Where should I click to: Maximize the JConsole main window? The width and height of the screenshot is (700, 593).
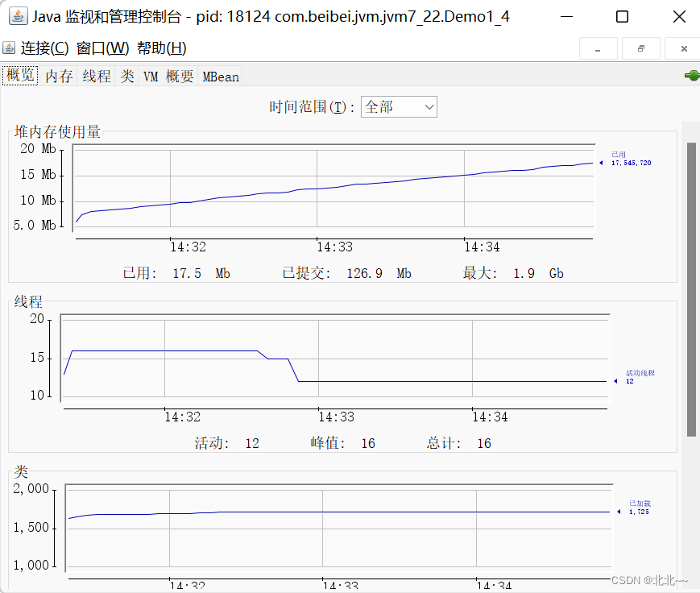click(x=622, y=17)
